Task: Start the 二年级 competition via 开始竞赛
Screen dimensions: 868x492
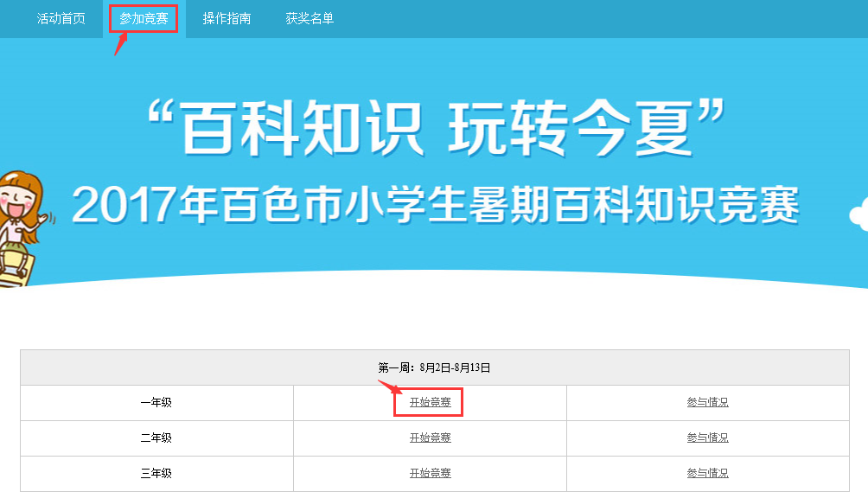Action: click(x=430, y=438)
